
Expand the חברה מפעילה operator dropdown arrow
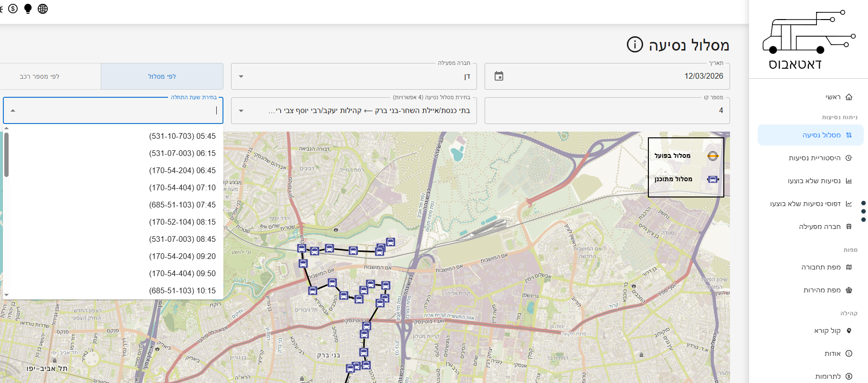241,76
